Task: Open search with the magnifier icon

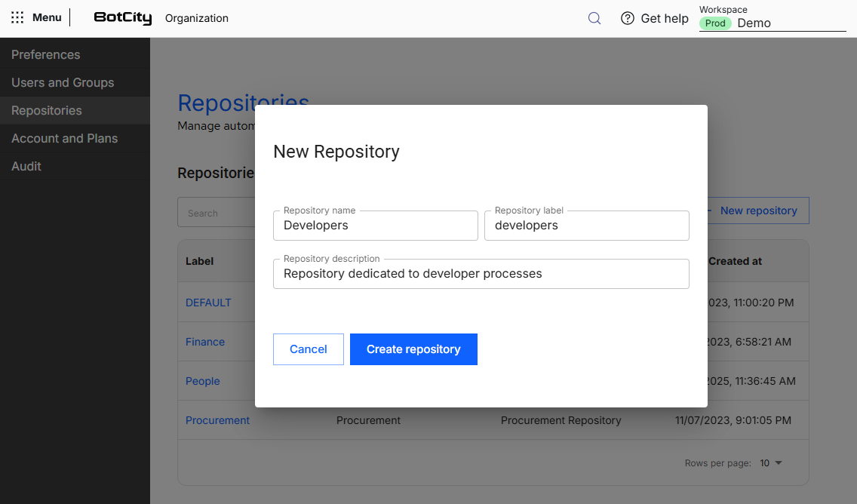Action: tap(594, 18)
